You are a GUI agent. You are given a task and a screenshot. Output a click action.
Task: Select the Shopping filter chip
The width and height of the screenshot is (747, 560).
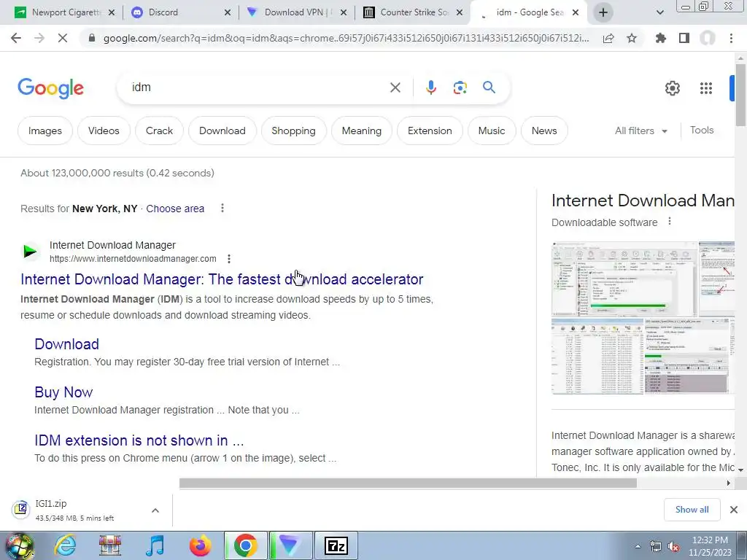[x=293, y=131]
